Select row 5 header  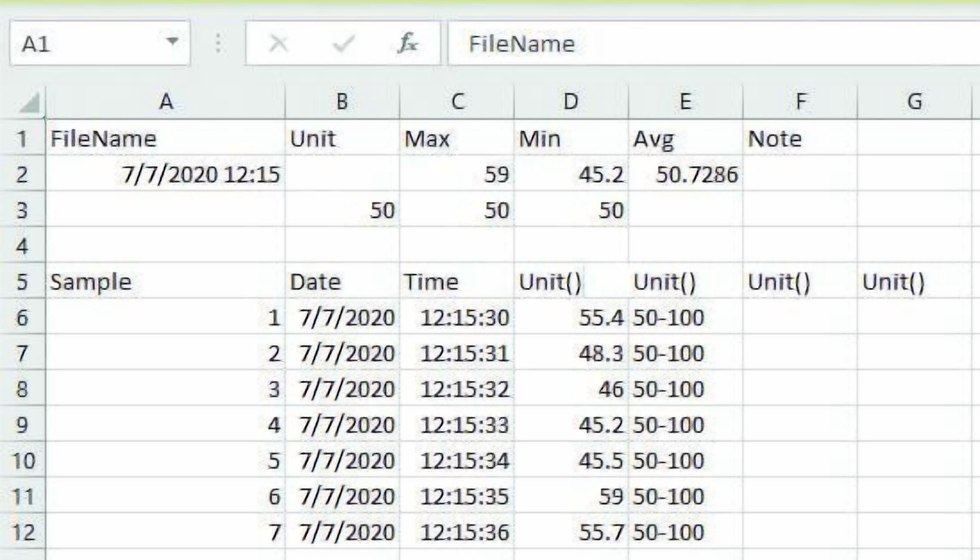pos(22,281)
